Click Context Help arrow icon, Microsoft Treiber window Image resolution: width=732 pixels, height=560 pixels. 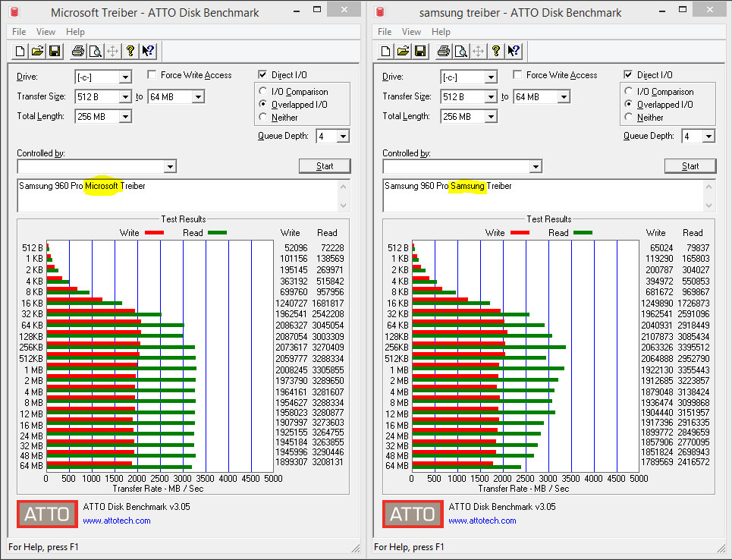[148, 51]
